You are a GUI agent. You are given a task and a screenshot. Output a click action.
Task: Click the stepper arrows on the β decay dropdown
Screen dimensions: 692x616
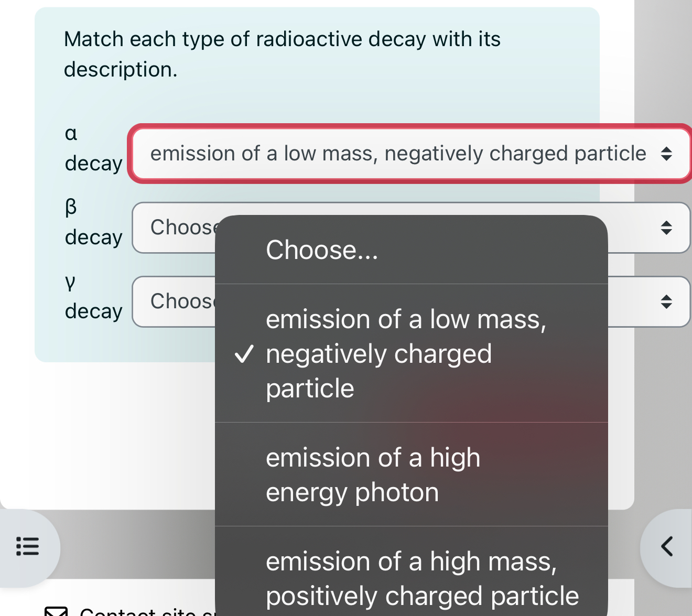(x=667, y=228)
